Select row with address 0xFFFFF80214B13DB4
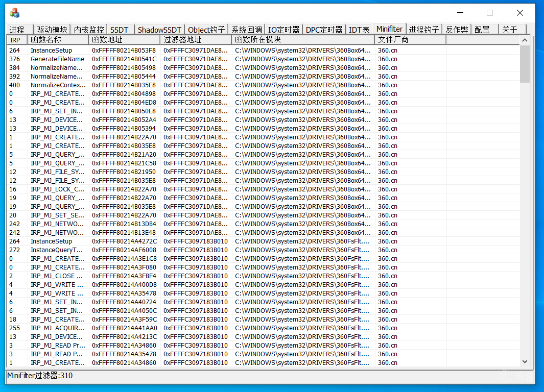Image resolution: width=544 pixels, height=392 pixels. click(263, 224)
